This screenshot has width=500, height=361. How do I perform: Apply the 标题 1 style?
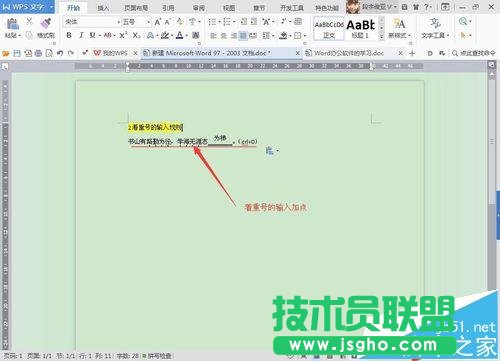coord(361,29)
